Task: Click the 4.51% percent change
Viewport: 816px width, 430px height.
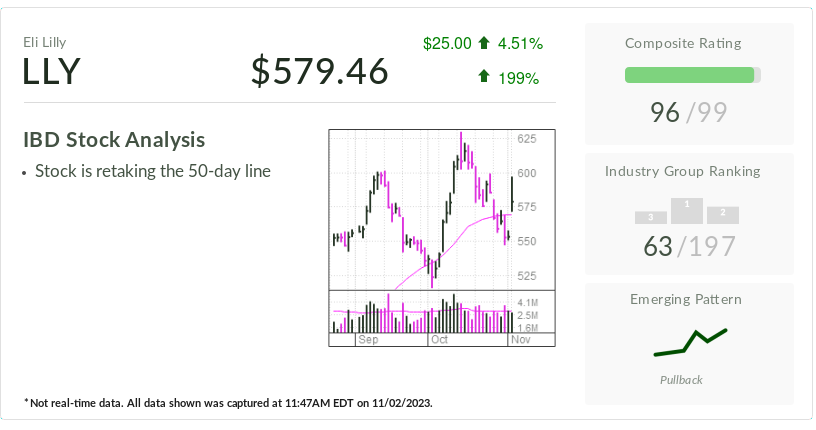Action: 521,43
